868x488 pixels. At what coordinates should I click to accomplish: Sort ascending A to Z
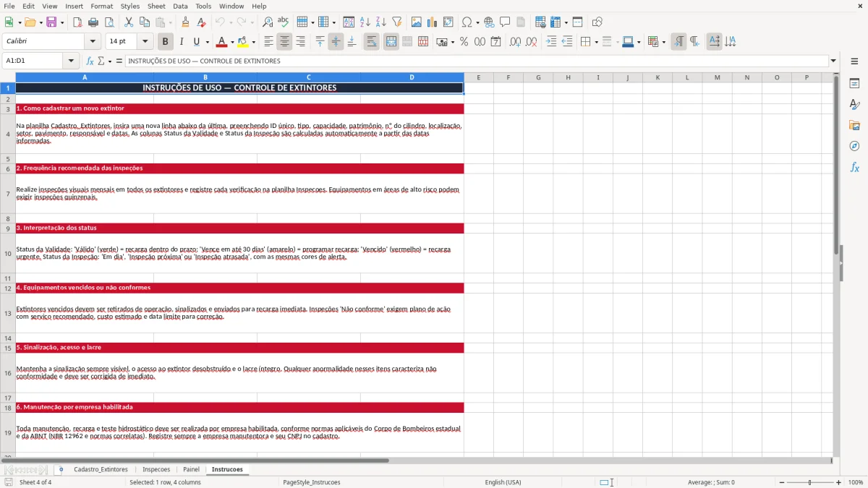pos(365,22)
